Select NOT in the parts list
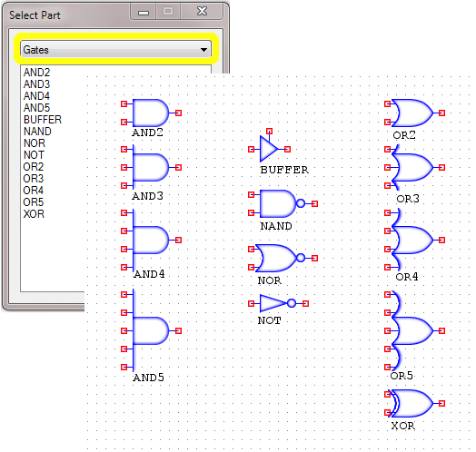 click(34, 155)
